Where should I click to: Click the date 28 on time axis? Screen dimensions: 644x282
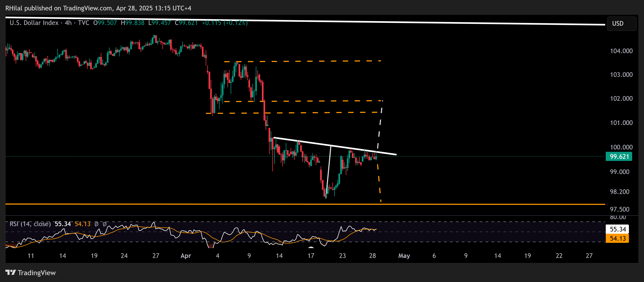click(373, 256)
